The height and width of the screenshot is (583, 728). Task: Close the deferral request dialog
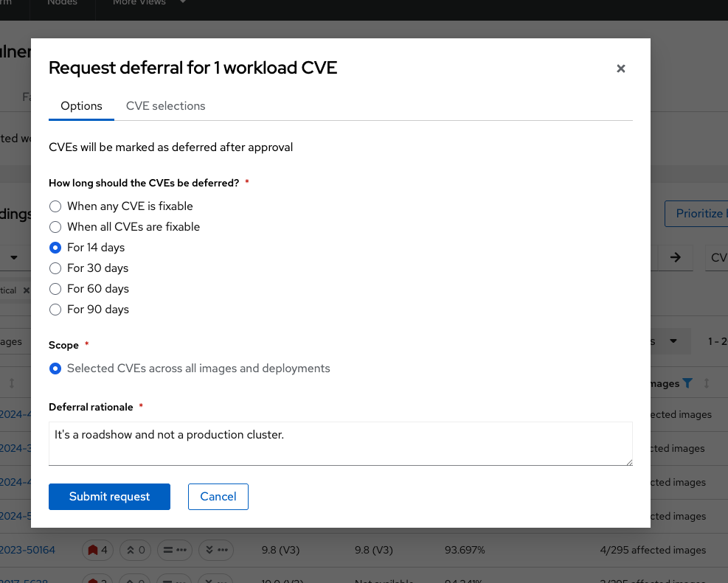click(x=621, y=69)
